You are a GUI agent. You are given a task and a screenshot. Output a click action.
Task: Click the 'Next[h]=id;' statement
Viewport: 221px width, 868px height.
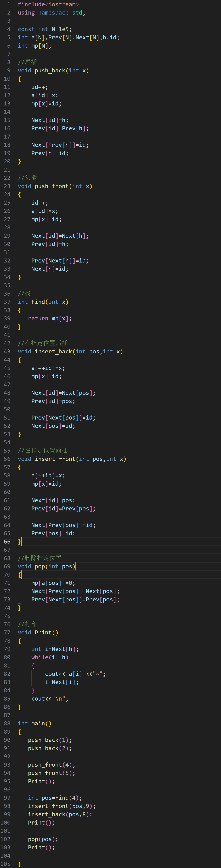(x=50, y=269)
